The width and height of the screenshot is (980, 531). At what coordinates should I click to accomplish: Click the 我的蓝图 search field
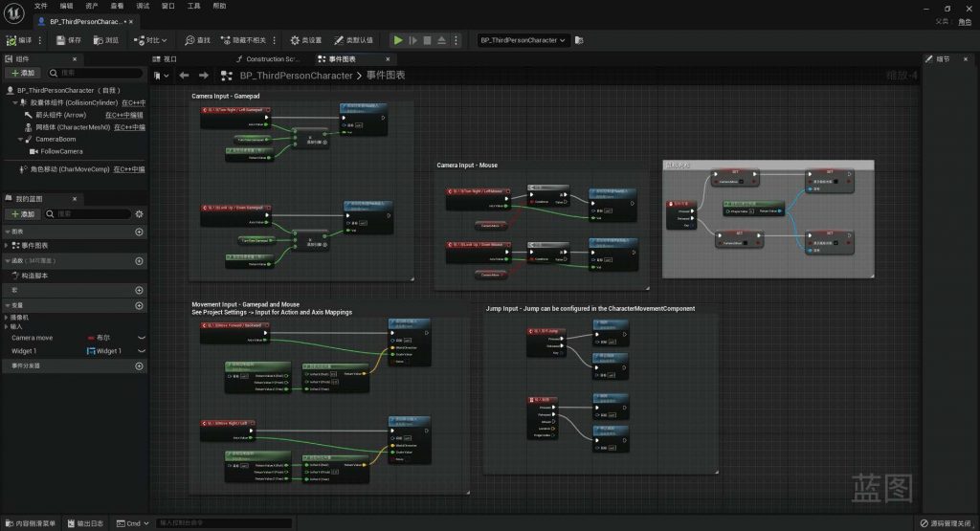point(87,213)
